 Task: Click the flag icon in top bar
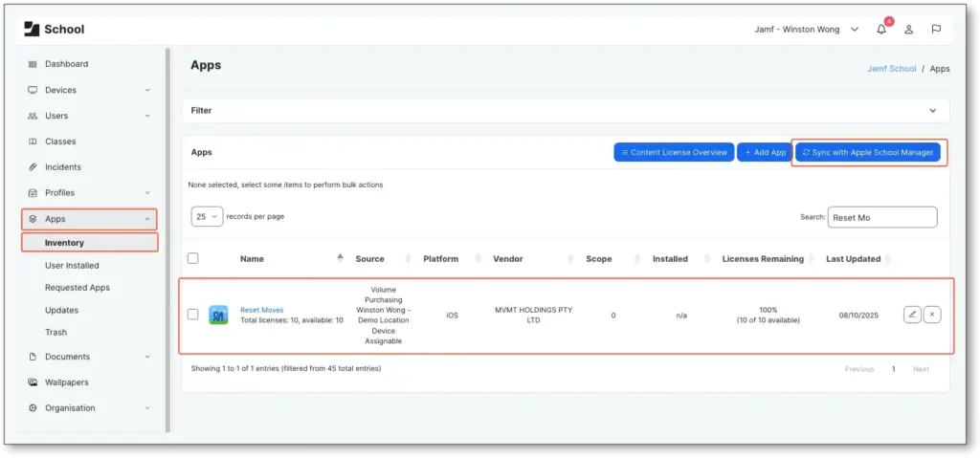936,30
